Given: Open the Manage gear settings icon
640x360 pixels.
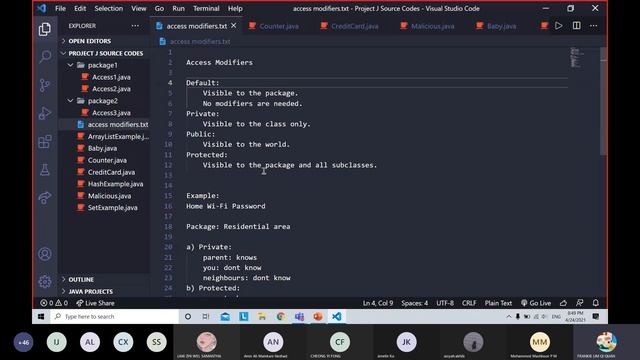Looking at the screenshot, I should [x=45, y=282].
